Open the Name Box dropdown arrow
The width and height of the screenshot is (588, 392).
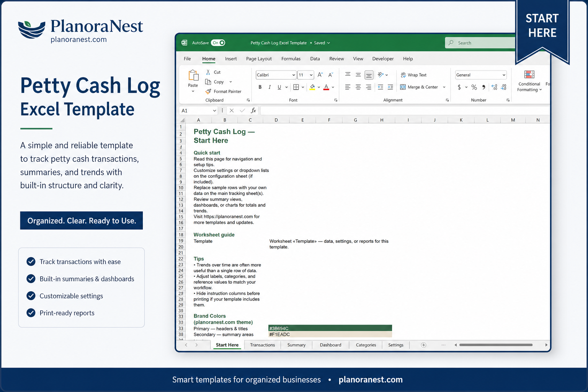[214, 111]
